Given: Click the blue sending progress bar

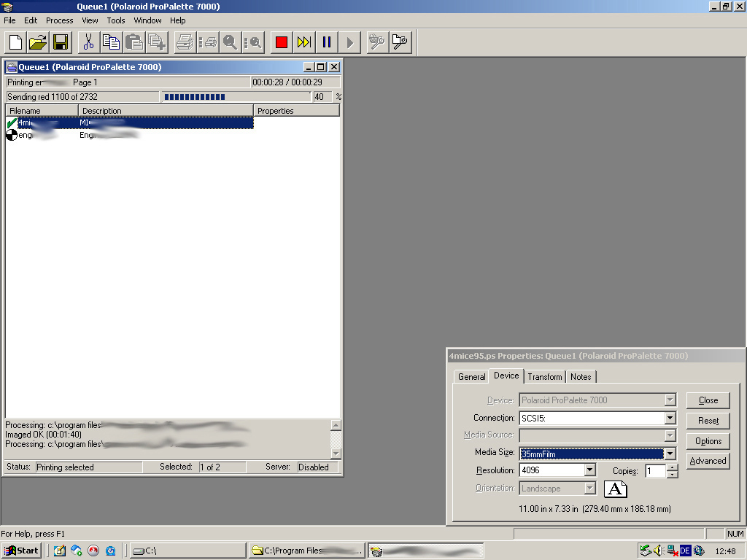Looking at the screenshot, I should tap(236, 97).
